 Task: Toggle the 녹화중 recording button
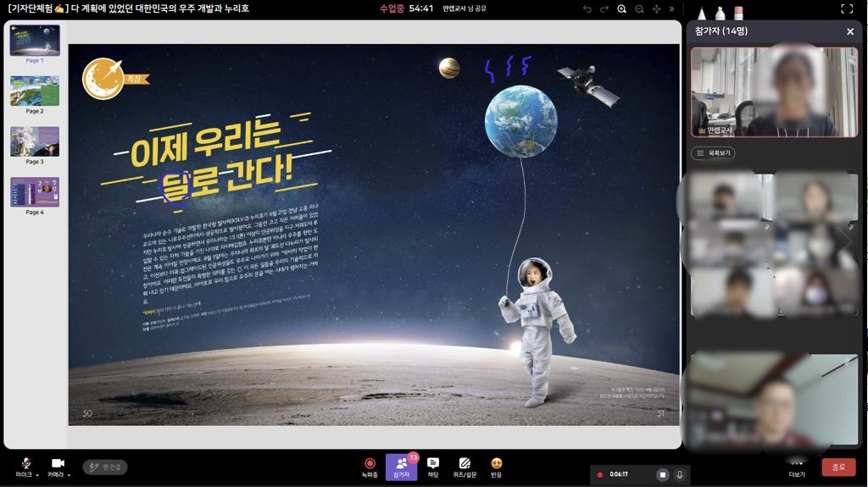[x=370, y=466]
